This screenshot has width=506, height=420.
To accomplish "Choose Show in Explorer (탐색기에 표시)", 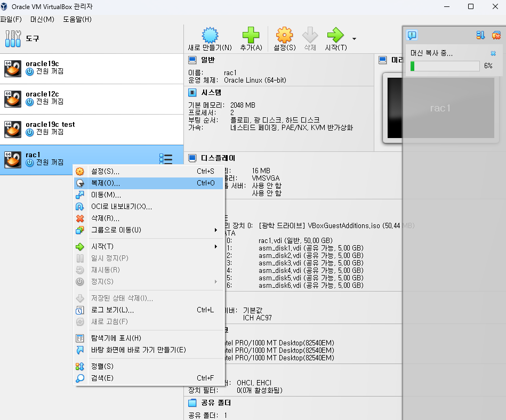I will (x=148, y=338).
